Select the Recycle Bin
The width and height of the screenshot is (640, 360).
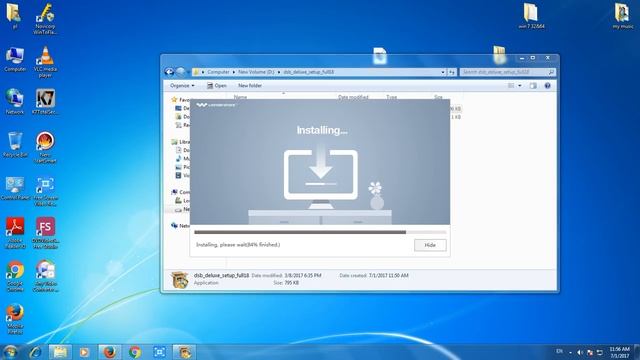tap(15, 144)
